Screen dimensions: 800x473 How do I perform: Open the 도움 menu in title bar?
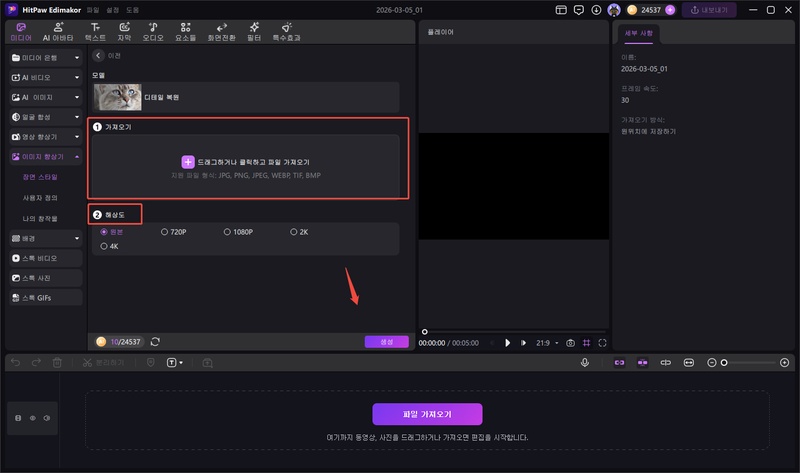pyautogui.click(x=133, y=10)
